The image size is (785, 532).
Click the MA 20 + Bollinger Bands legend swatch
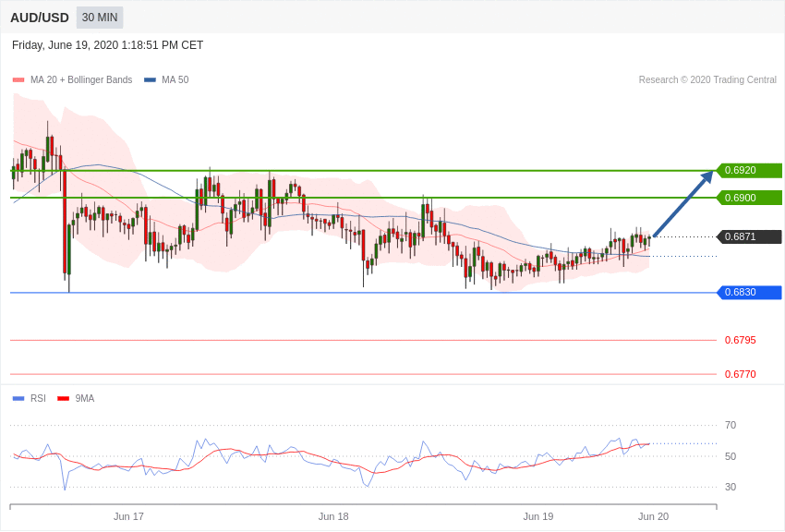pos(18,80)
